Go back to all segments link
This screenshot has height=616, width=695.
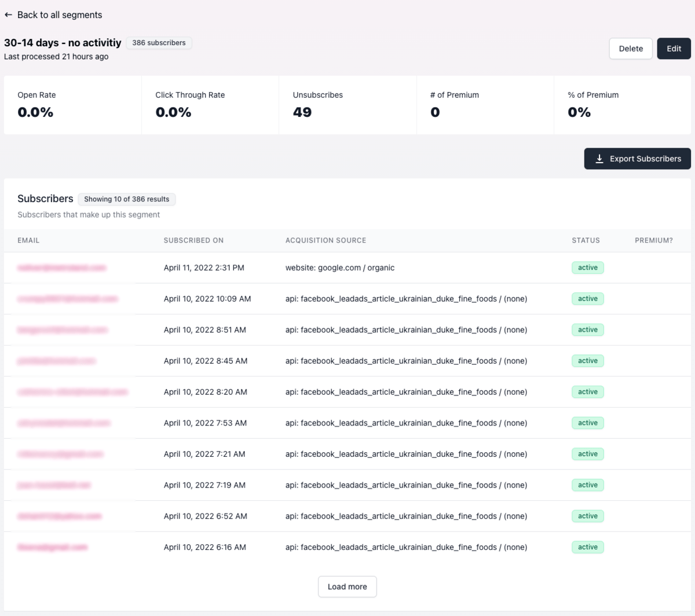click(53, 15)
